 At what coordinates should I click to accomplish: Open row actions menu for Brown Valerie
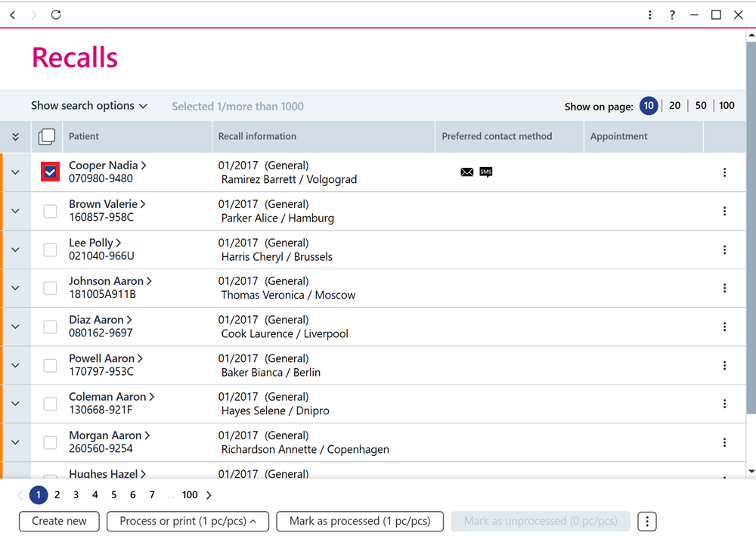tap(724, 211)
